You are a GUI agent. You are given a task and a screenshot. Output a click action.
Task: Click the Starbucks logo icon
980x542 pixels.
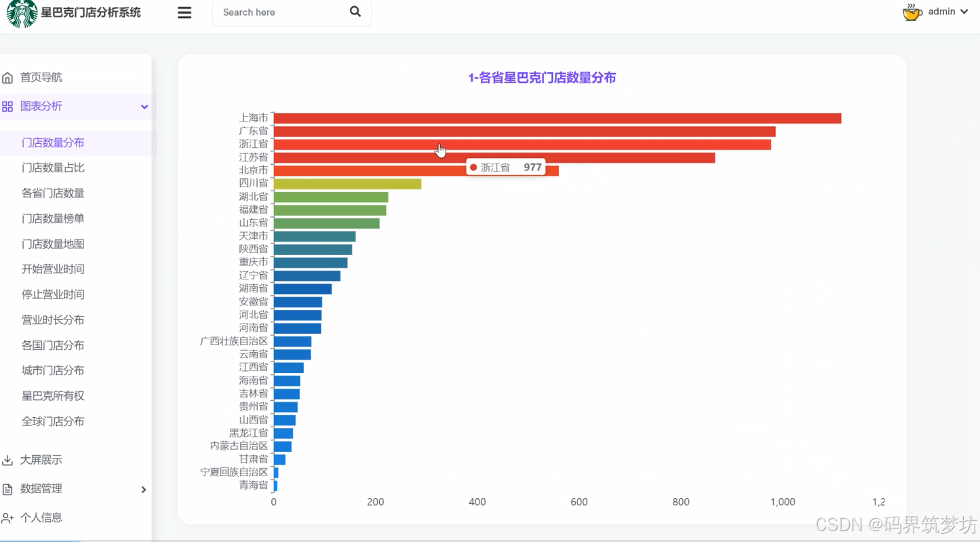pos(21,14)
